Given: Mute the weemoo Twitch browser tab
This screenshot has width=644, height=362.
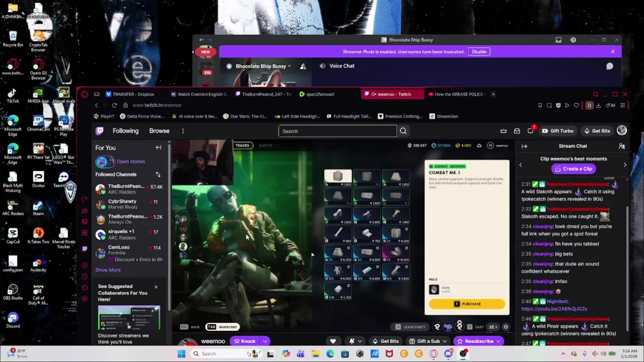Looking at the screenshot, I should 374,94.
